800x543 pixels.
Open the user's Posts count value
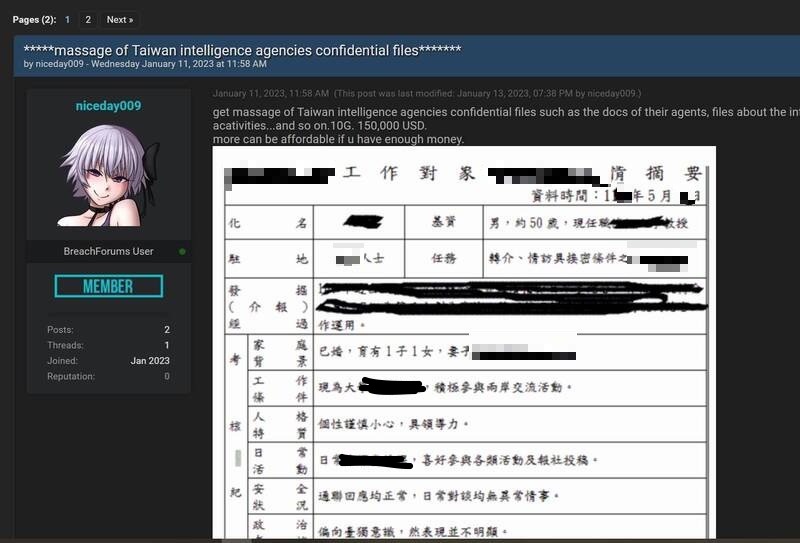[166, 329]
